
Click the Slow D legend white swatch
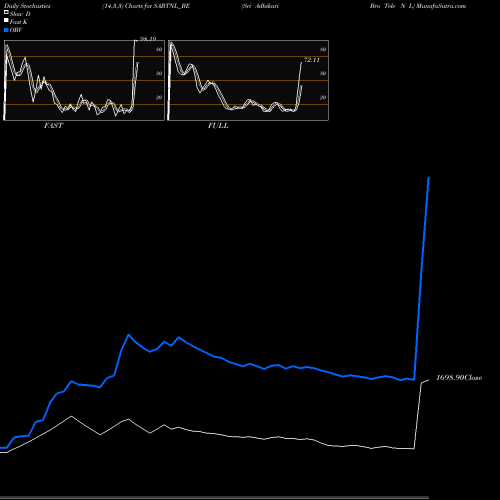pos(6,13)
